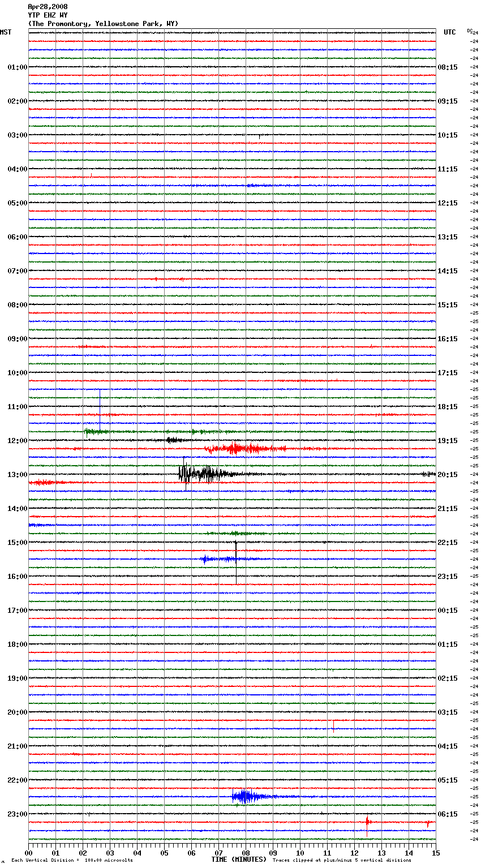Viewport: 481px width, 868px height.
Task: Click the date label Apr28,2008
Action: pyautogui.click(x=48, y=7)
